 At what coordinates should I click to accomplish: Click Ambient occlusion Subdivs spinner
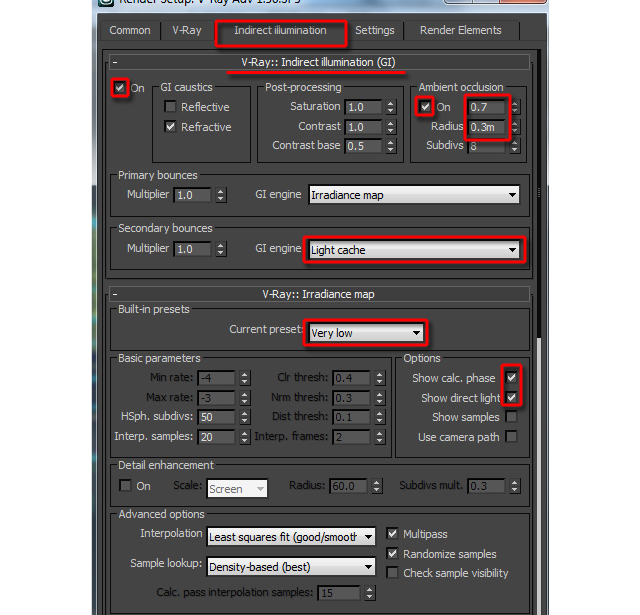515,146
